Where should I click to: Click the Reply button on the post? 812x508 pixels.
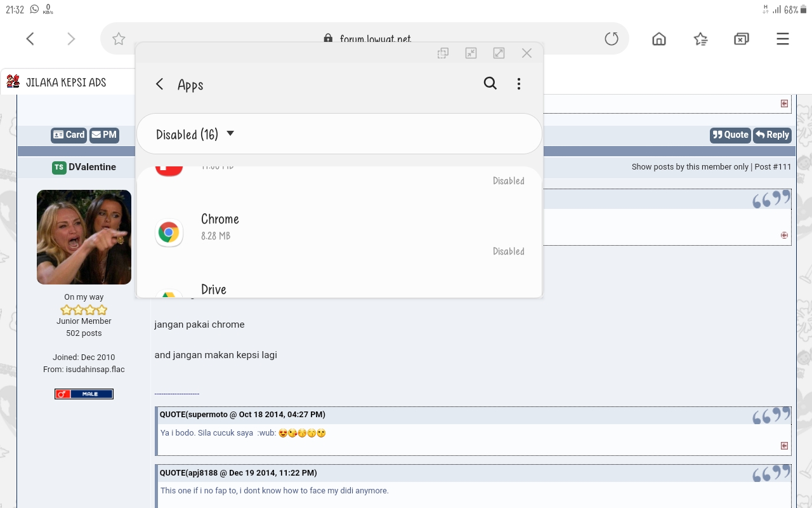tap(772, 135)
